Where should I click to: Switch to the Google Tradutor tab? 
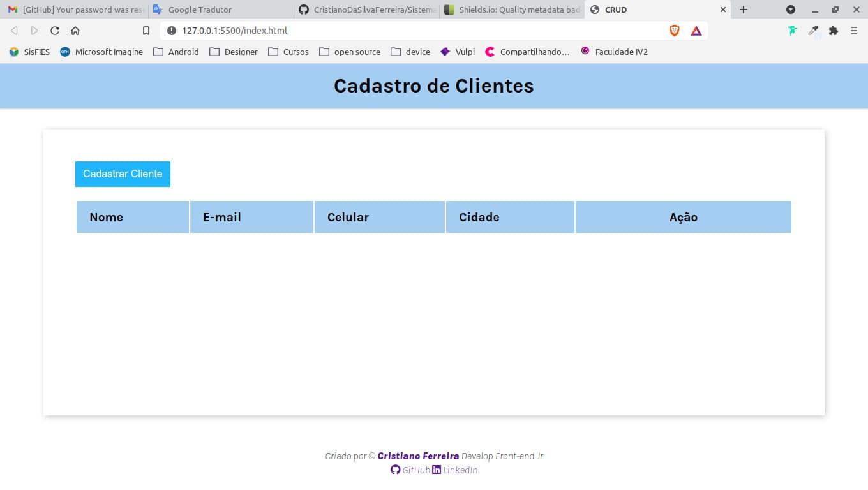220,10
